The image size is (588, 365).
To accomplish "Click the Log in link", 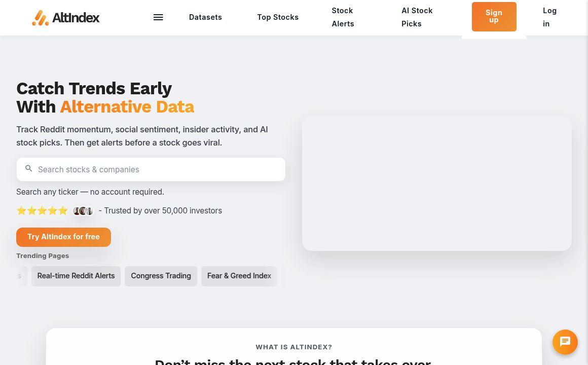I will pos(549,17).
